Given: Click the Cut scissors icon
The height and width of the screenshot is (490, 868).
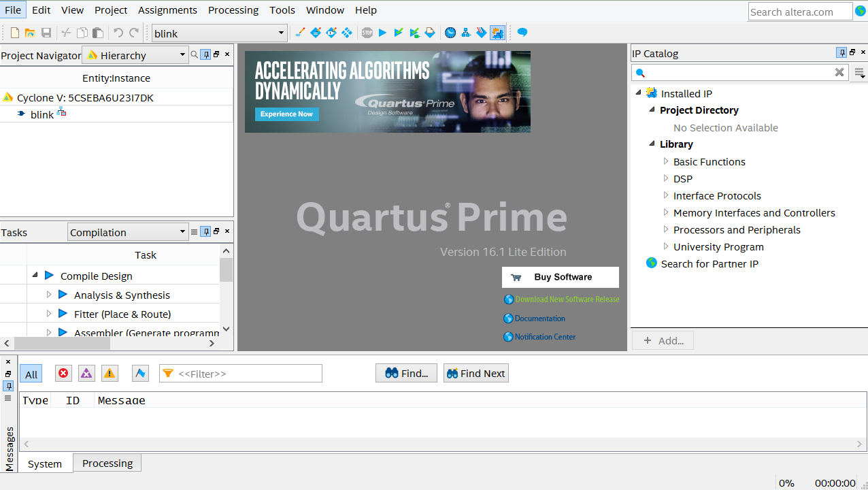Looking at the screenshot, I should 66,33.
